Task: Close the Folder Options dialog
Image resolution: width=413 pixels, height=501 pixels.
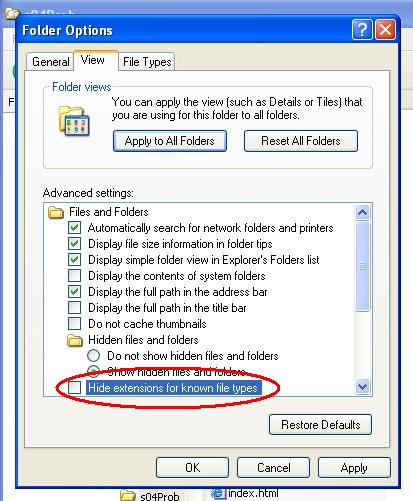Action: click(386, 30)
